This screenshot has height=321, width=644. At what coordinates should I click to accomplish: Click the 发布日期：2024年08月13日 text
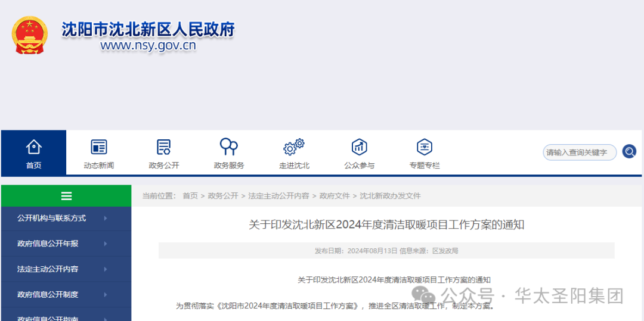[x=356, y=251]
